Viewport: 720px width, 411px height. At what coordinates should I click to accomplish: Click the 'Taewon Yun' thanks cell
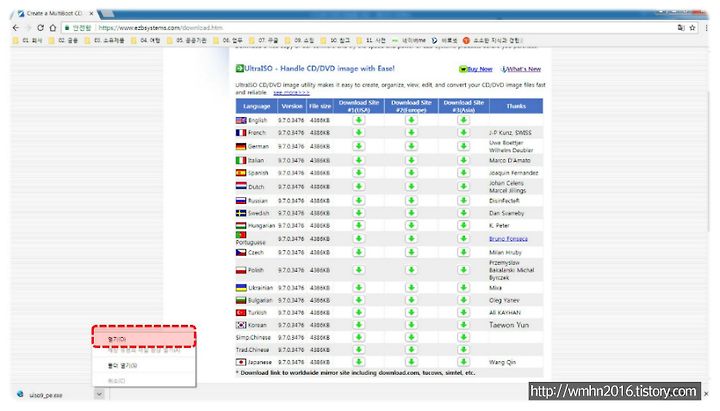click(x=509, y=325)
